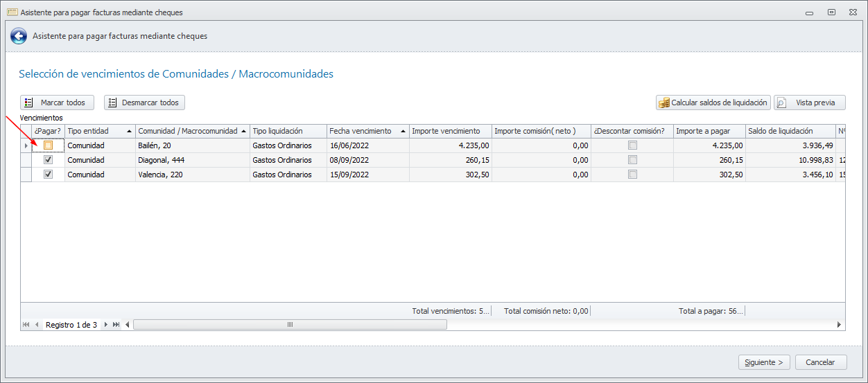This screenshot has width=868, height=383.
Task: Open Vista previa print preview
Action: coord(809,103)
